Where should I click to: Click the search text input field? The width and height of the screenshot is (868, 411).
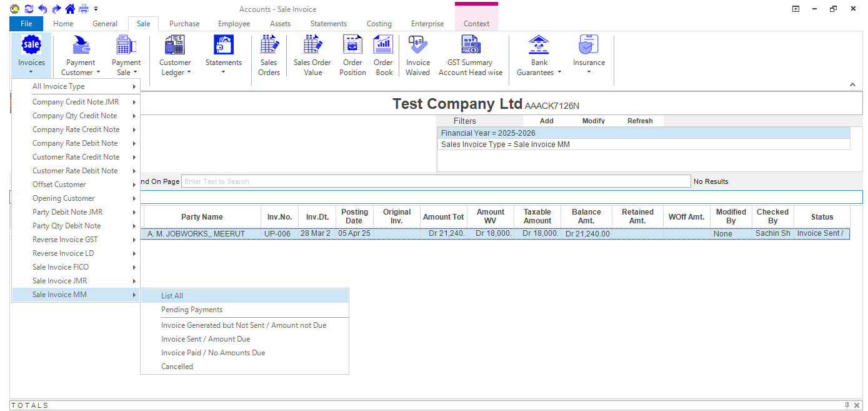436,181
